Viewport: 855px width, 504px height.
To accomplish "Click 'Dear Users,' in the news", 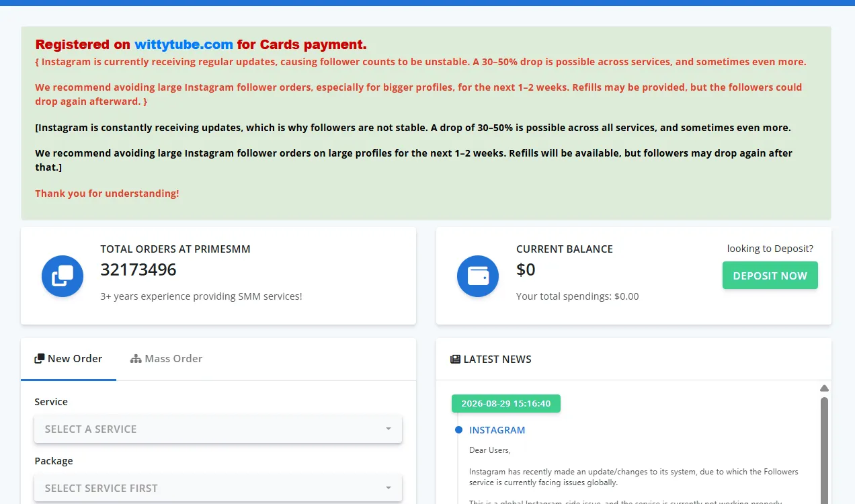I will [489, 450].
